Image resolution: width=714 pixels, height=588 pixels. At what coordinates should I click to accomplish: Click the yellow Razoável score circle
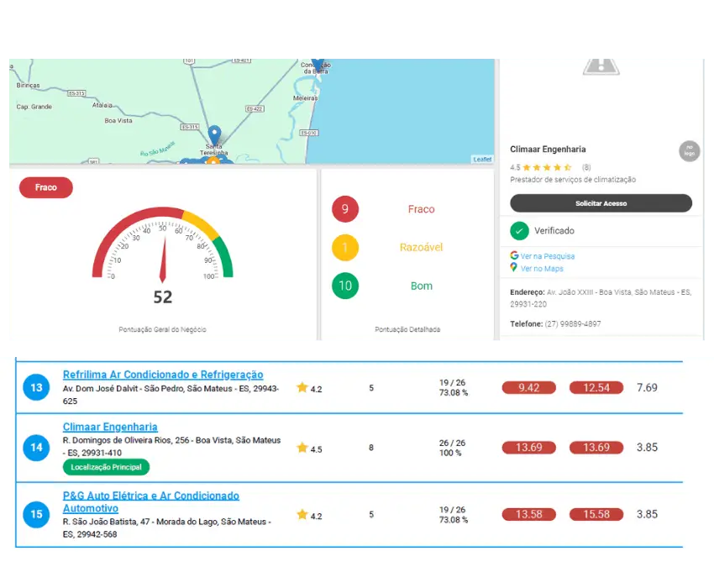point(345,247)
